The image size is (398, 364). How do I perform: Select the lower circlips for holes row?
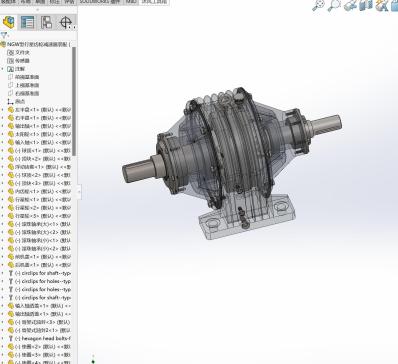point(43,289)
